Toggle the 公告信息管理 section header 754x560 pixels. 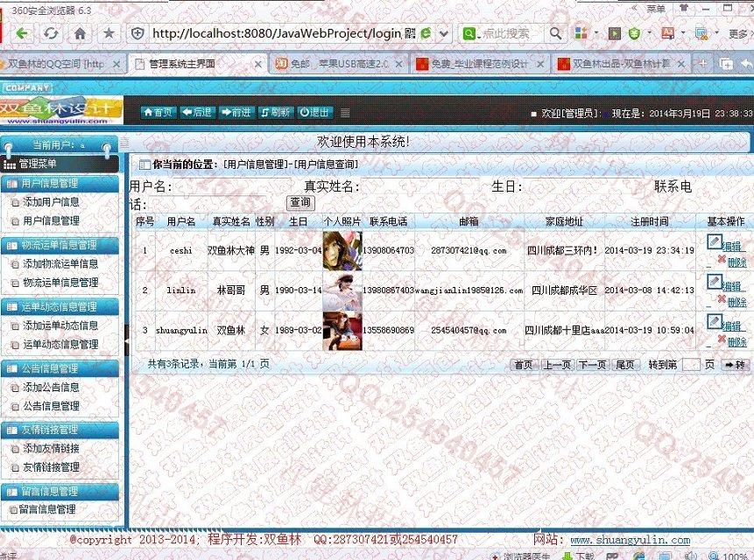[60, 368]
